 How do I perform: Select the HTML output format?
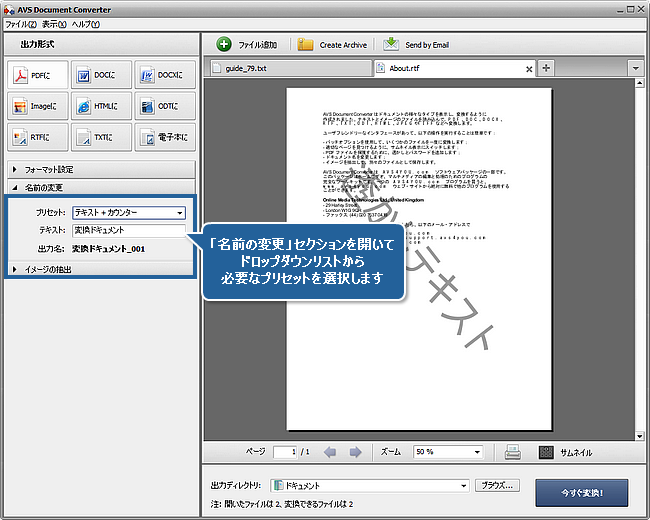(99, 106)
